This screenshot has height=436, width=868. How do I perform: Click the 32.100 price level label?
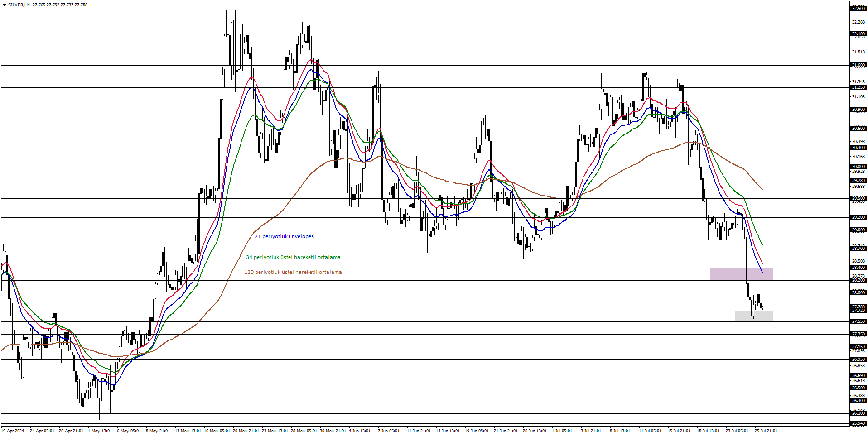[858, 34]
